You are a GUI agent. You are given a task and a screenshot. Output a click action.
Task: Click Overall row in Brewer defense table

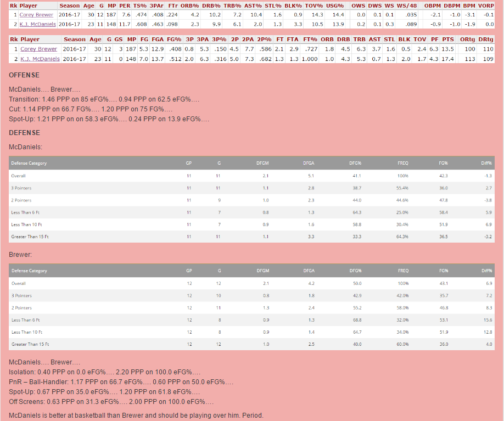pos(251,283)
